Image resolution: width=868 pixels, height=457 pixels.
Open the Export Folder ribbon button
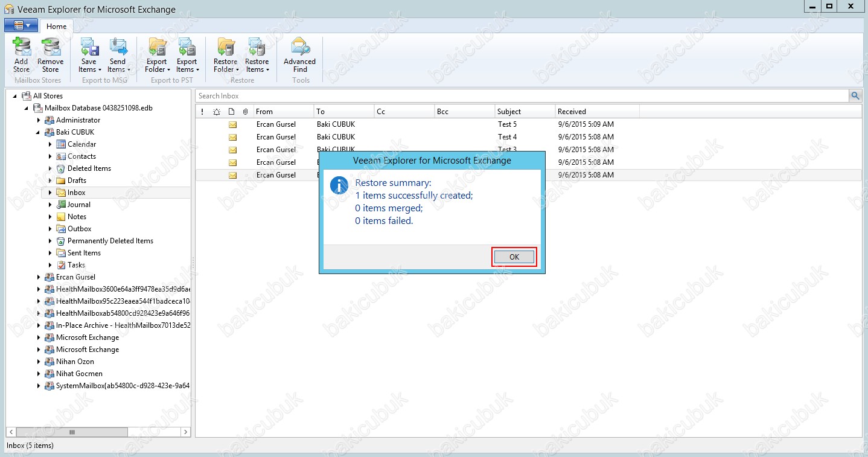[157, 55]
